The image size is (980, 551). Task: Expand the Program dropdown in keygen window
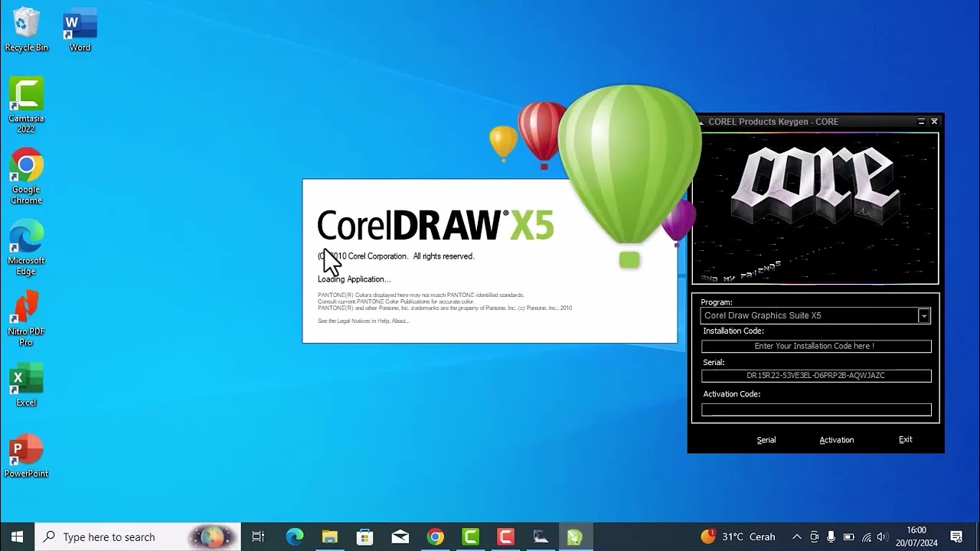[924, 315]
